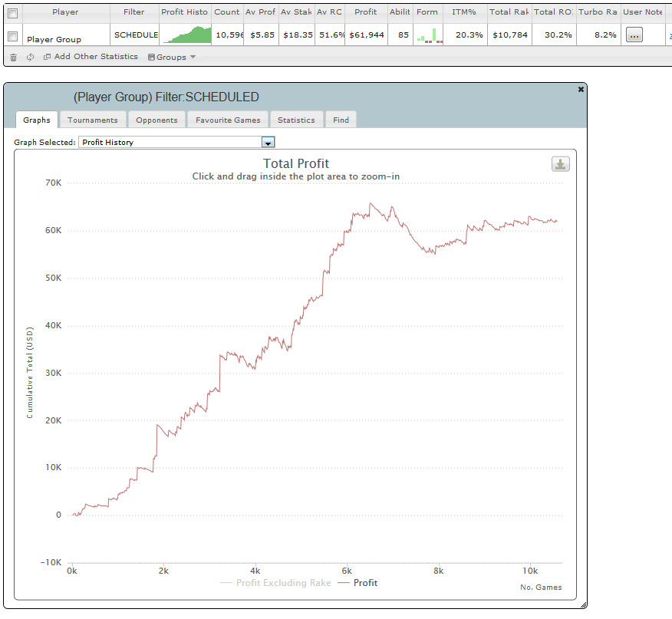Viewport: 672px width, 619px height.
Task: Click the Form mini bar chart
Action: (x=430, y=35)
